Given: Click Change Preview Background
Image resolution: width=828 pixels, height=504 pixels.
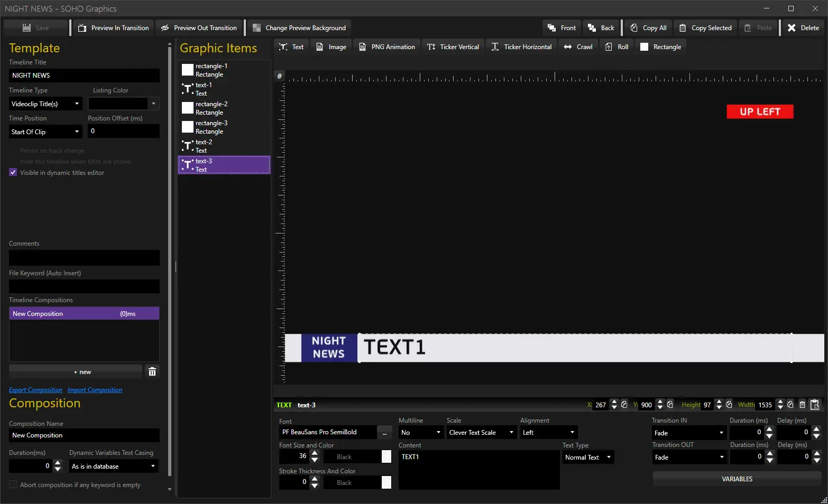Looking at the screenshot, I should (x=299, y=28).
